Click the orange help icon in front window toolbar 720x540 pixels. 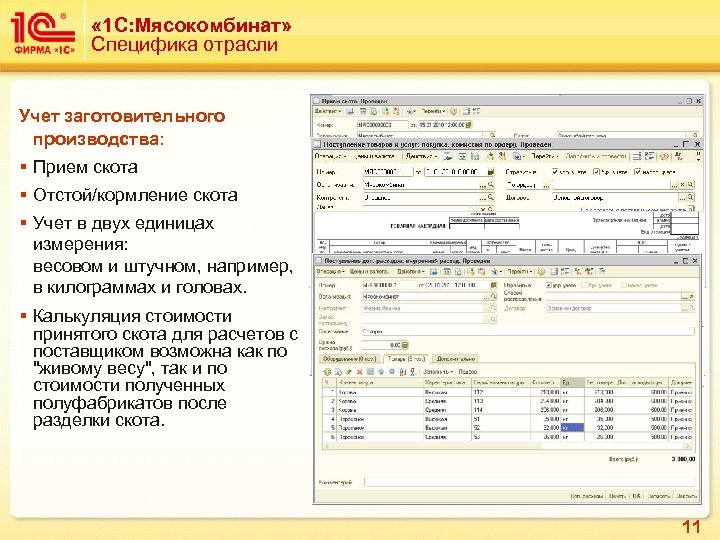(x=541, y=272)
